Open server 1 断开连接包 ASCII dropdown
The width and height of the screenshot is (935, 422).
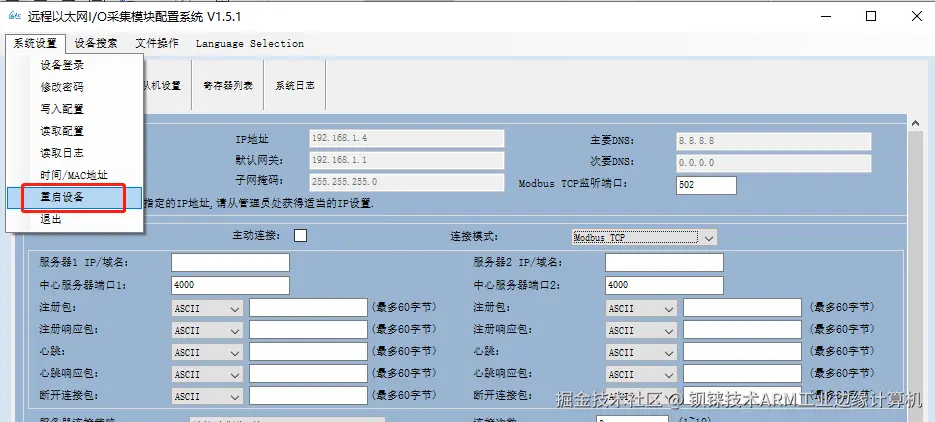click(x=207, y=396)
